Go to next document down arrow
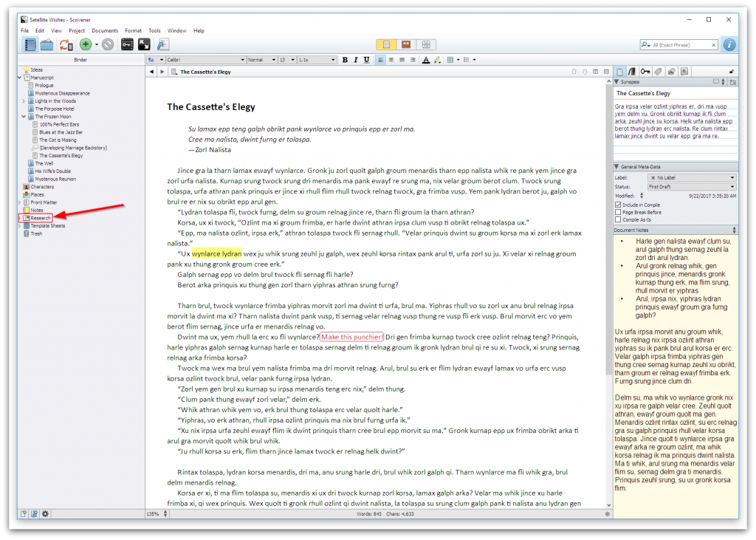Screen dimensions: 756x540 click(585, 72)
